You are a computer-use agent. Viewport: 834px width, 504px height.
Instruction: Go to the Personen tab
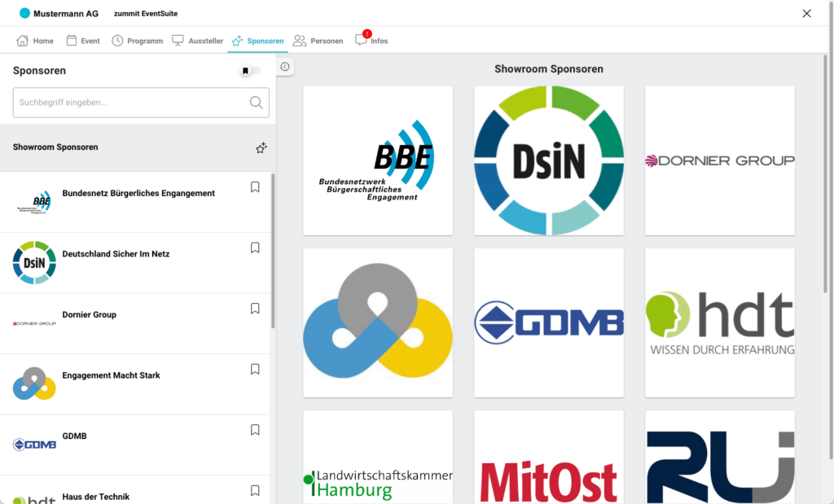[318, 41]
